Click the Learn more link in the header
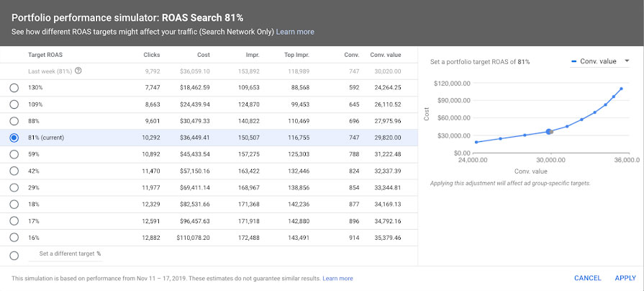644x291 pixels. tap(295, 32)
